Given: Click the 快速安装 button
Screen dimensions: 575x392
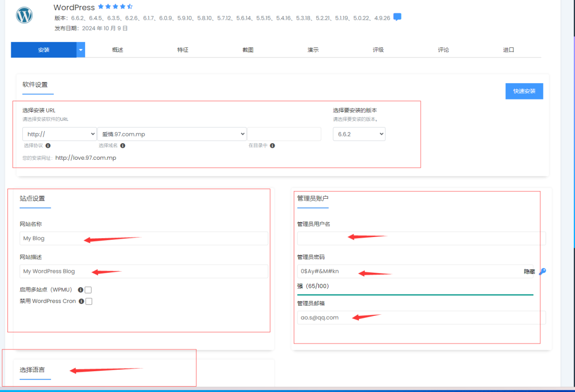Looking at the screenshot, I should pos(524,91).
